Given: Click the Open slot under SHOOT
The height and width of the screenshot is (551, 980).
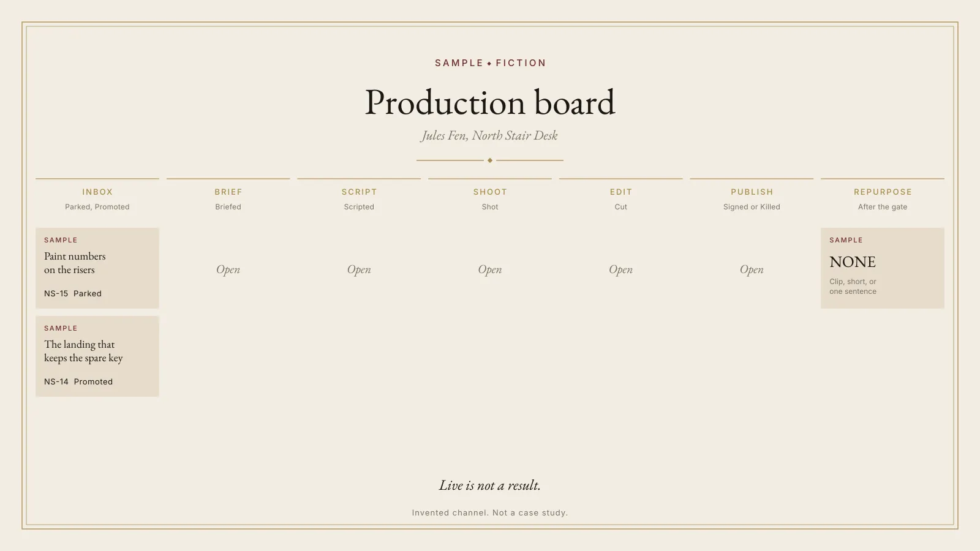Looking at the screenshot, I should click(490, 269).
